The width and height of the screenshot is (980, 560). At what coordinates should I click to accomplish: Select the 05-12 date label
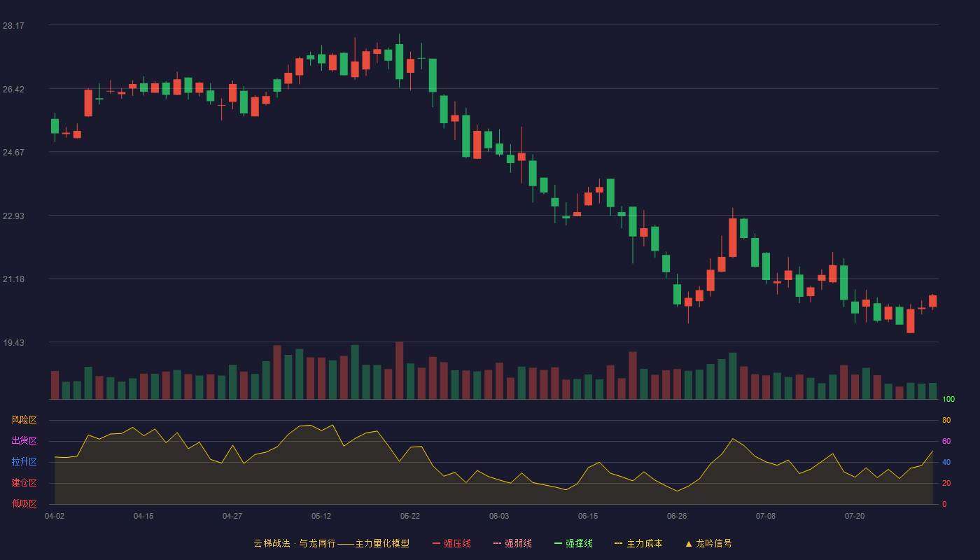click(321, 516)
